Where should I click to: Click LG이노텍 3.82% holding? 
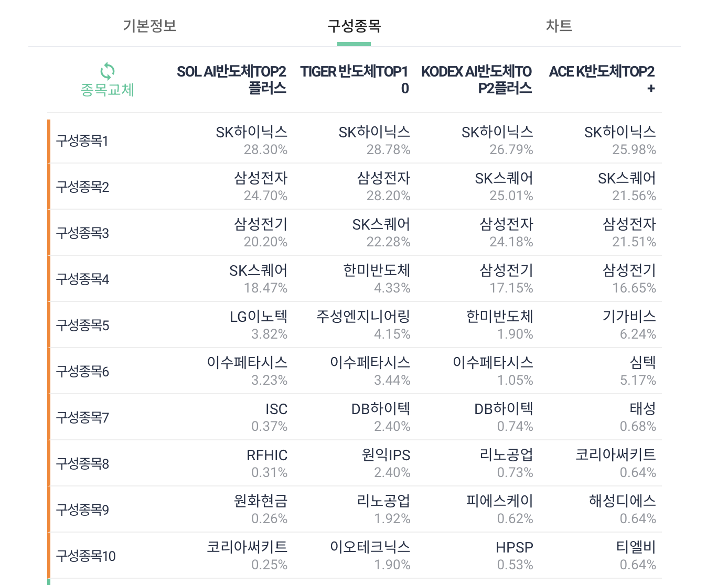pos(259,325)
